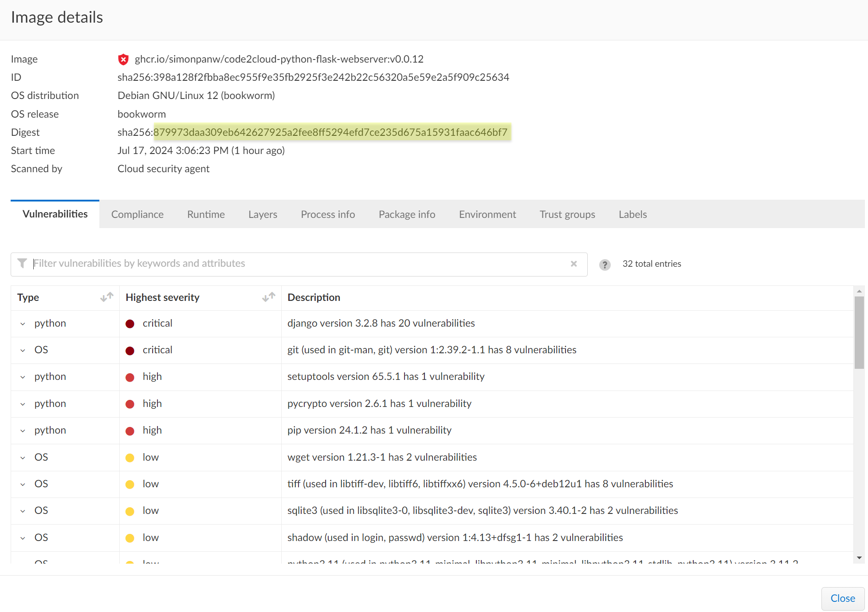868x612 pixels.
Task: Click the 'Type' column header text
Action: tap(28, 297)
